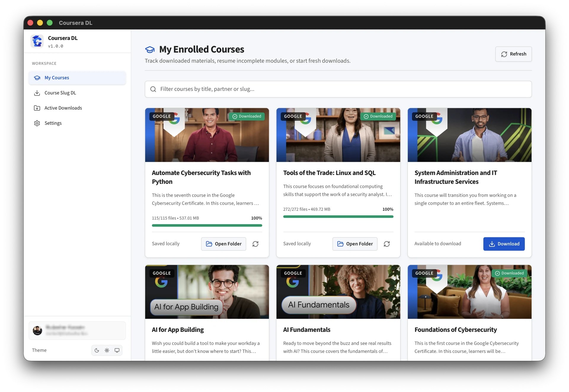569x392 pixels.
Task: Open Automate Cybersecurity Tasks with Python thumbnail
Action: (x=207, y=135)
